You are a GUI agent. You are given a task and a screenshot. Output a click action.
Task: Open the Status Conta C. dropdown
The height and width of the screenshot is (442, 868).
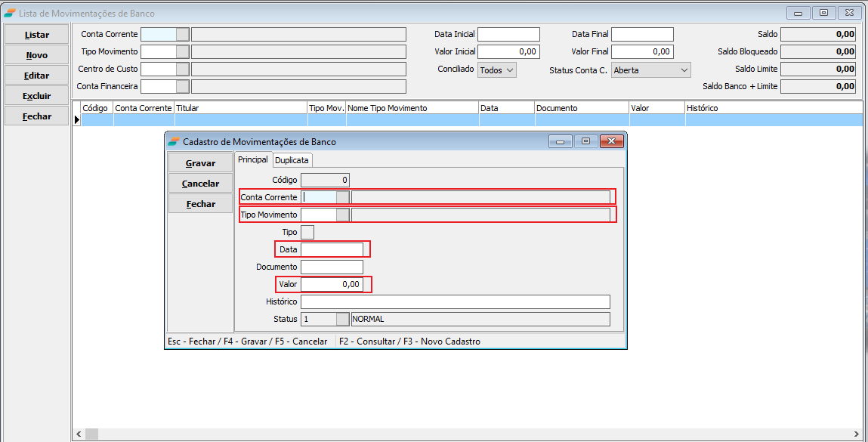click(651, 70)
